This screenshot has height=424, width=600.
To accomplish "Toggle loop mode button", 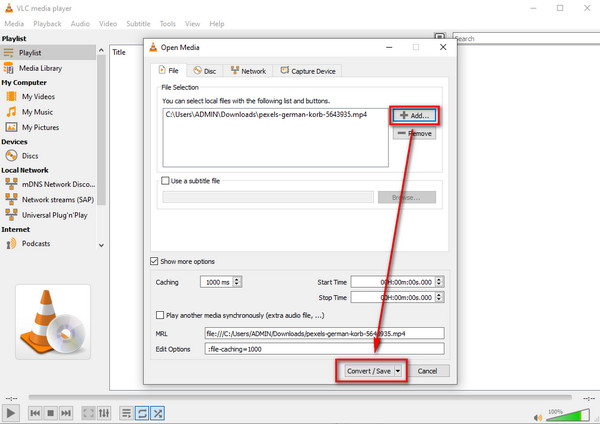I will [x=142, y=413].
